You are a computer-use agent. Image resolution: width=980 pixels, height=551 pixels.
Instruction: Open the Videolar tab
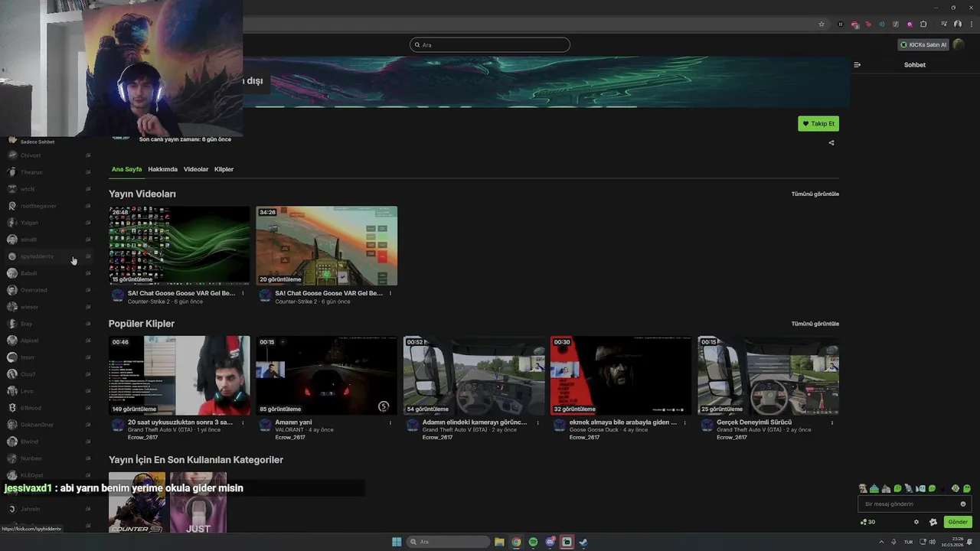tap(196, 169)
